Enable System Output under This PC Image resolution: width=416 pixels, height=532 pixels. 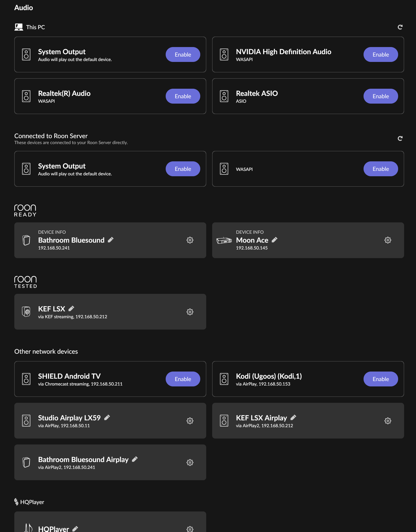(x=183, y=54)
